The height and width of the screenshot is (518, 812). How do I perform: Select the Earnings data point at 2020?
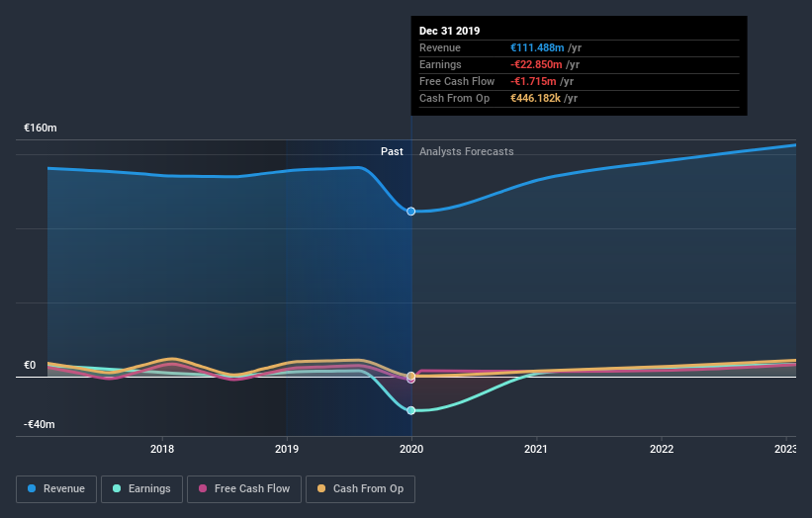tap(410, 410)
